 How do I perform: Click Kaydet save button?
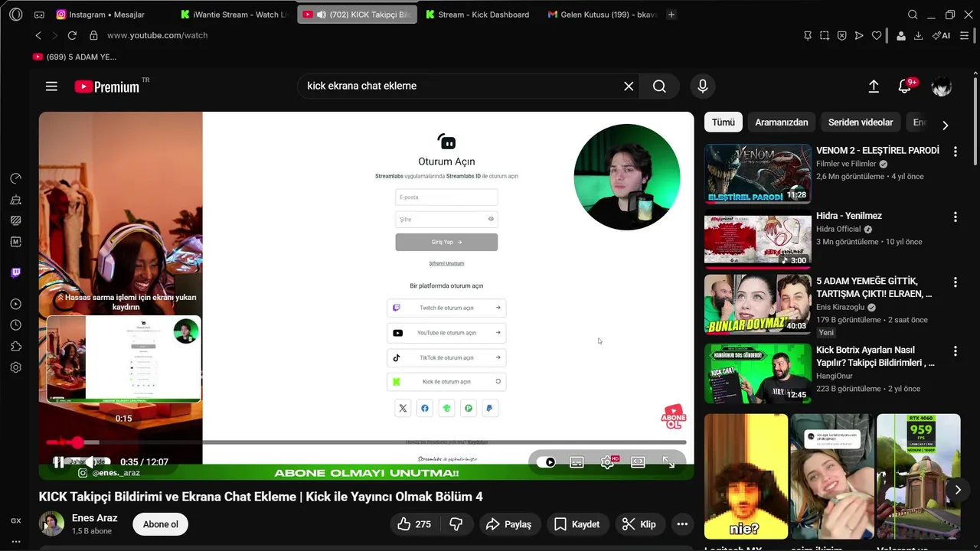pos(577,524)
